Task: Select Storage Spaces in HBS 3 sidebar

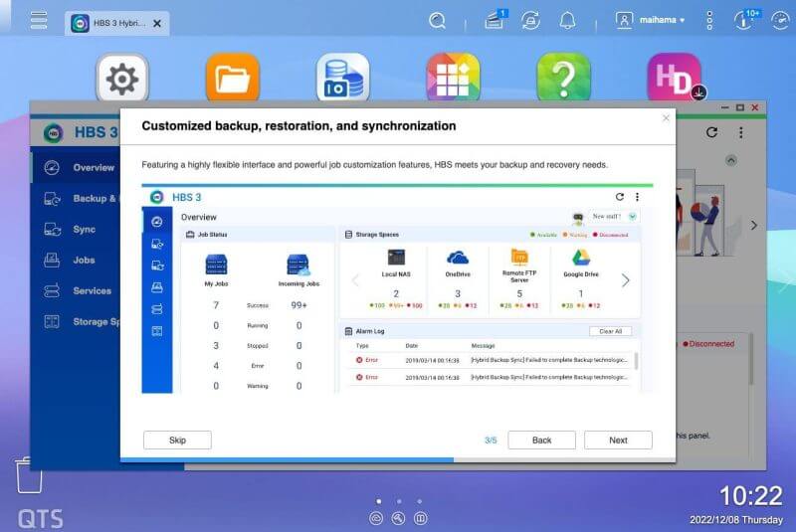Action: click(77, 321)
